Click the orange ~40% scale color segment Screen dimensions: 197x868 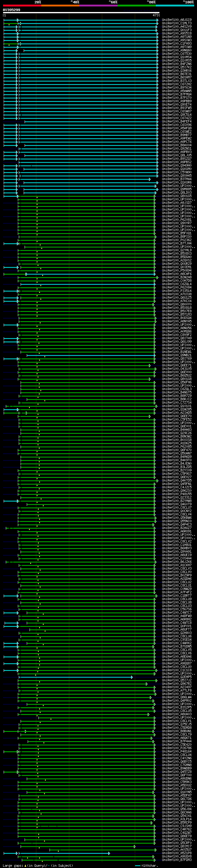click(60, 6)
